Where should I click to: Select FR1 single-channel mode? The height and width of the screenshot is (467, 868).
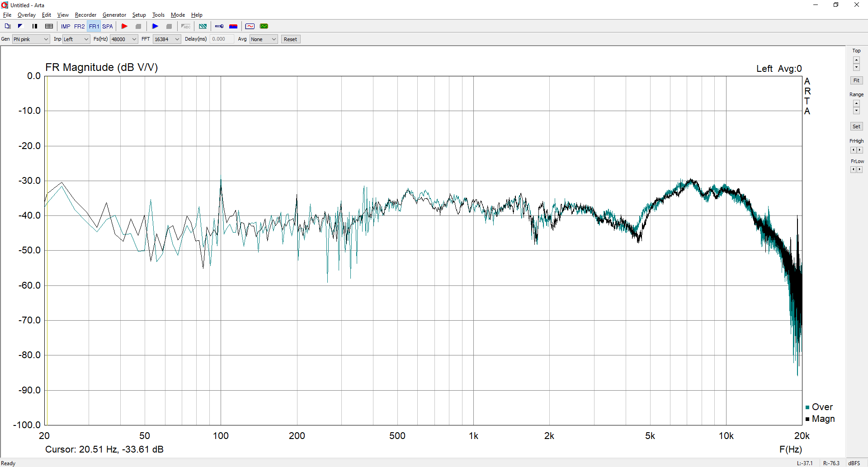coord(94,26)
